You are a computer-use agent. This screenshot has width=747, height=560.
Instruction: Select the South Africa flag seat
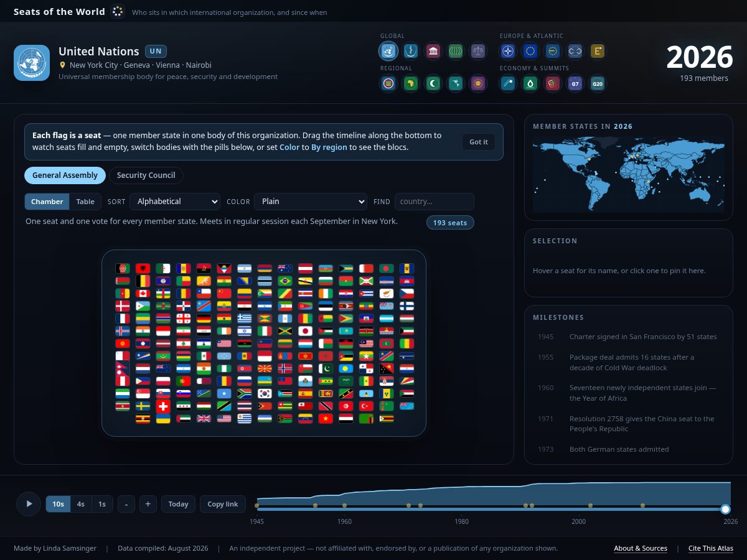click(x=245, y=393)
